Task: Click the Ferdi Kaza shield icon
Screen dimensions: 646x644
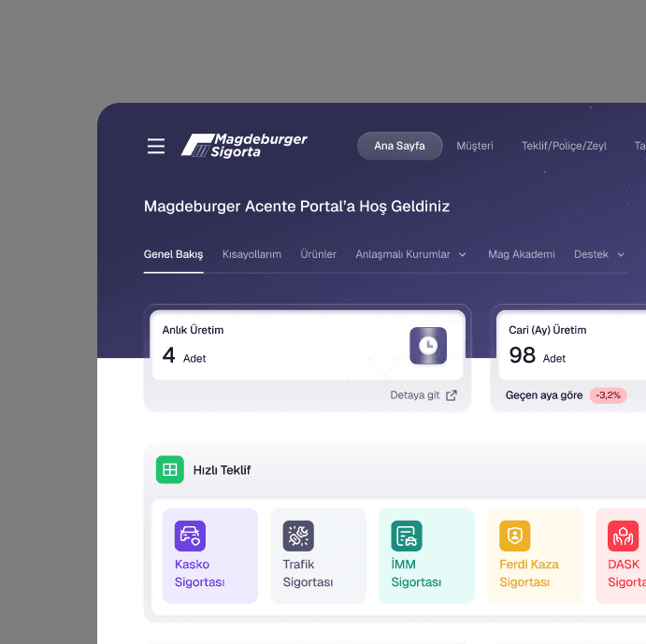Action: [x=515, y=536]
